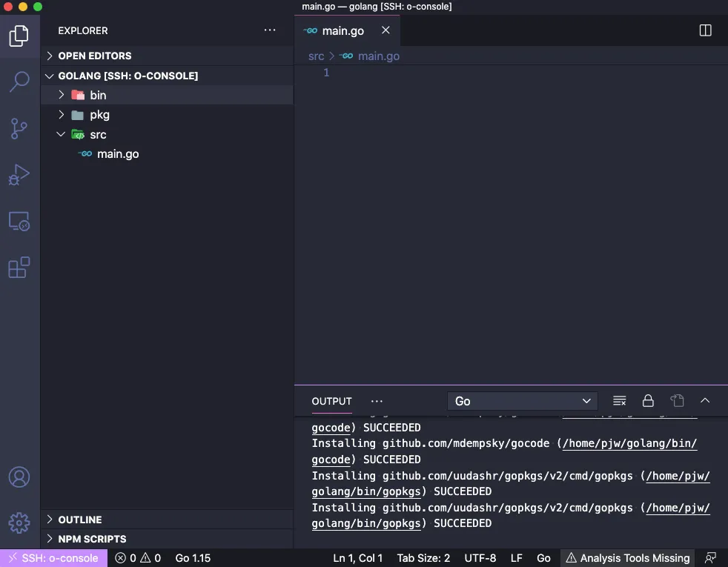The height and width of the screenshot is (567, 728).
Task: Split the editor to the right
Action: 705,30
